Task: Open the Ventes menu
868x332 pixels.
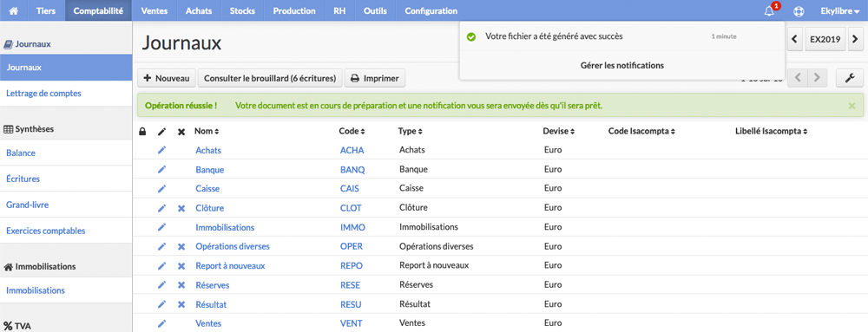Action: tap(155, 10)
